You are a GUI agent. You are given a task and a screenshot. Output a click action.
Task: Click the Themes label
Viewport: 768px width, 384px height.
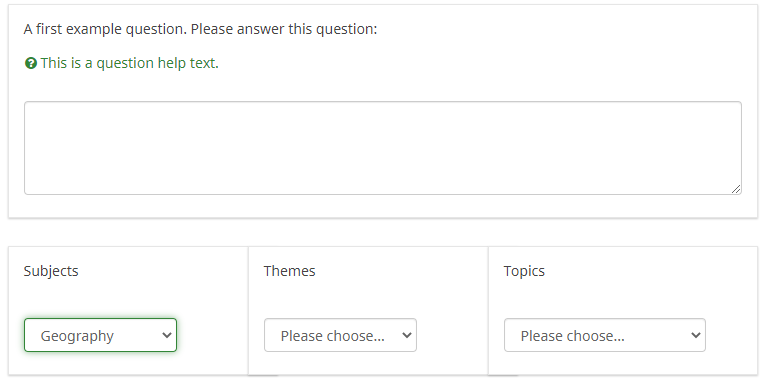[x=289, y=271]
